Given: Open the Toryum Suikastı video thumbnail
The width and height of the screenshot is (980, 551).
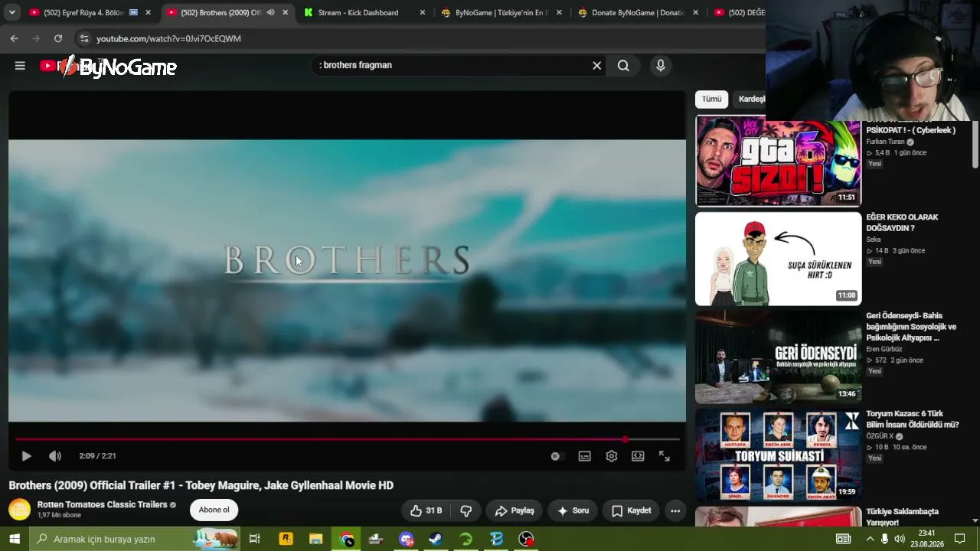Looking at the screenshot, I should 778,455.
